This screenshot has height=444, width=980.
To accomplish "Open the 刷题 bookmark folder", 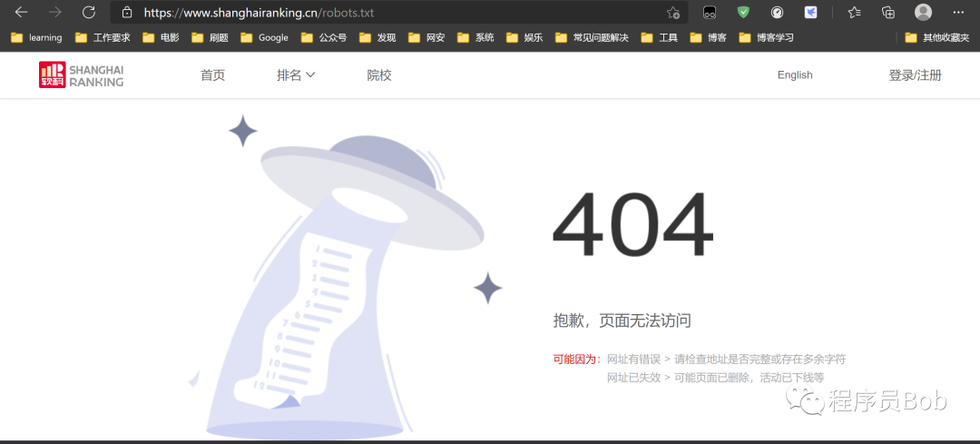I will pos(210,37).
